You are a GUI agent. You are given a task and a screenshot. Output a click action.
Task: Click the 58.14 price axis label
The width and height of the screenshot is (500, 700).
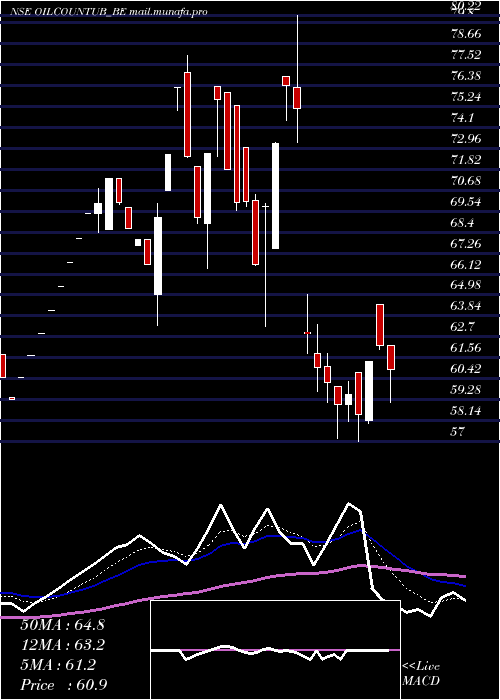click(466, 411)
